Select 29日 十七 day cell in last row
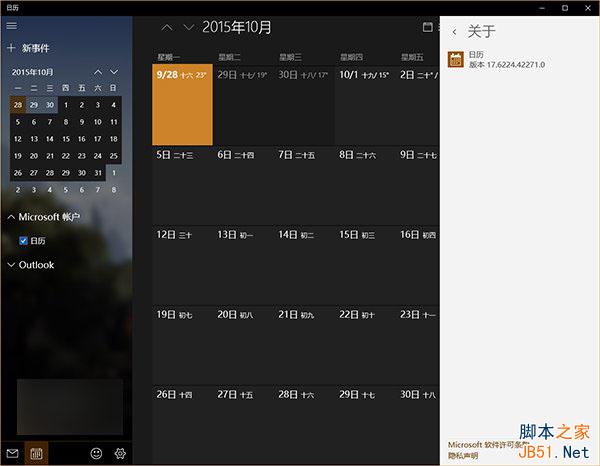The image size is (600, 466). (365, 425)
